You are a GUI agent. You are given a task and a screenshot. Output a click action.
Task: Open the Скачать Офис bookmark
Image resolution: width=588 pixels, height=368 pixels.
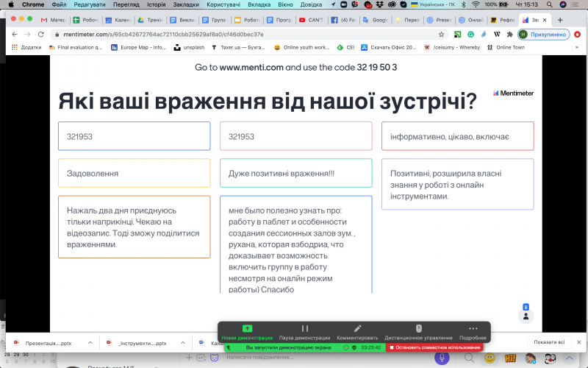389,47
